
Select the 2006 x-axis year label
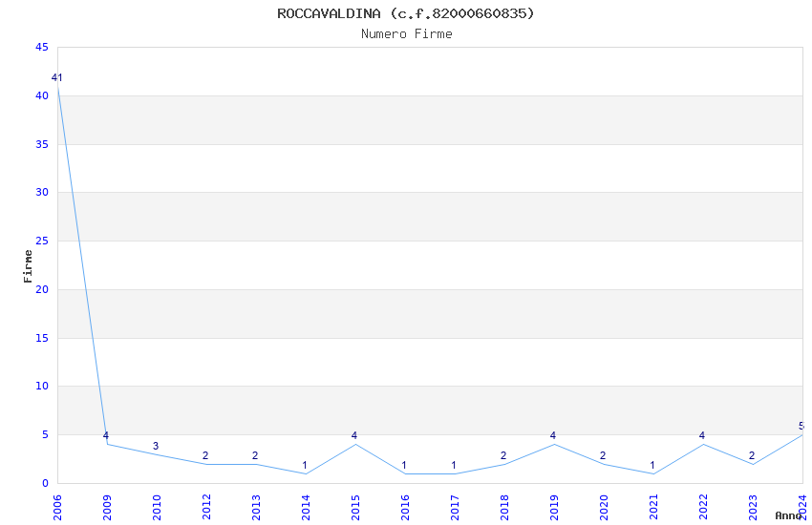point(57,507)
